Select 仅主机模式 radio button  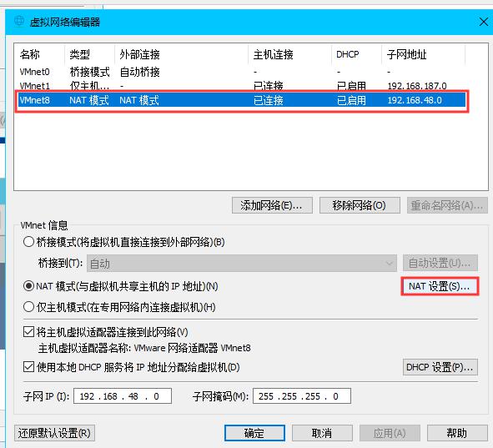pyautogui.click(x=28, y=307)
